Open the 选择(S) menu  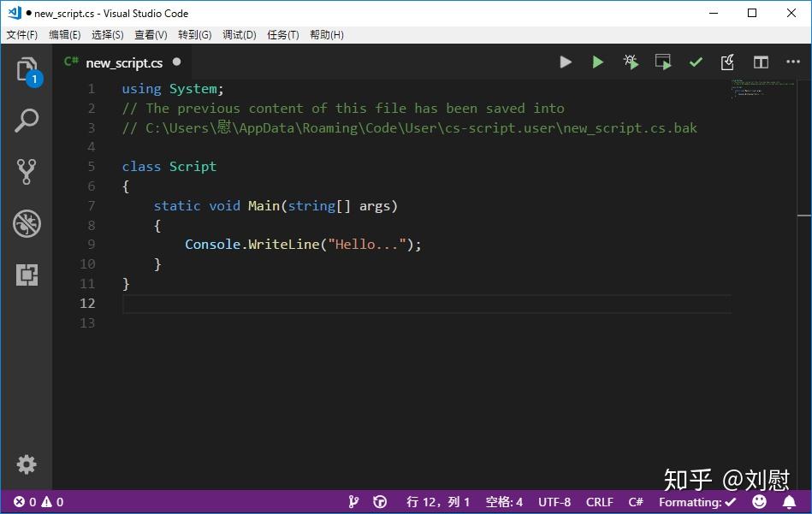(x=107, y=35)
